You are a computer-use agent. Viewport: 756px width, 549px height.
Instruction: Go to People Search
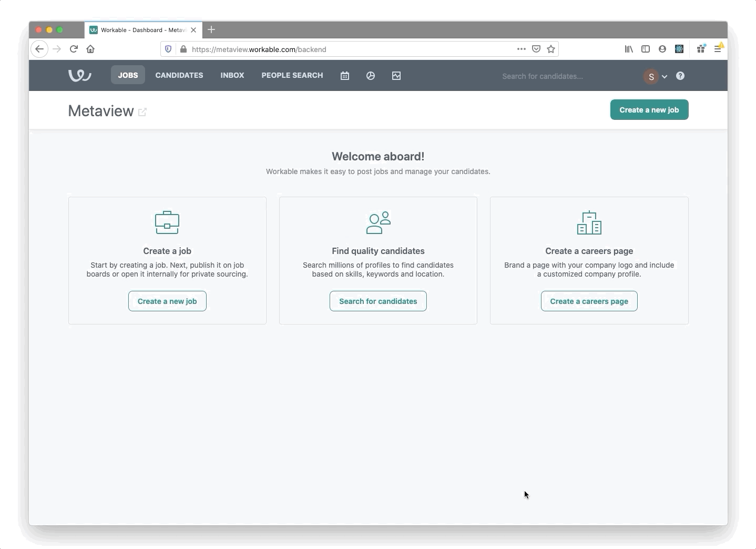pyautogui.click(x=292, y=75)
